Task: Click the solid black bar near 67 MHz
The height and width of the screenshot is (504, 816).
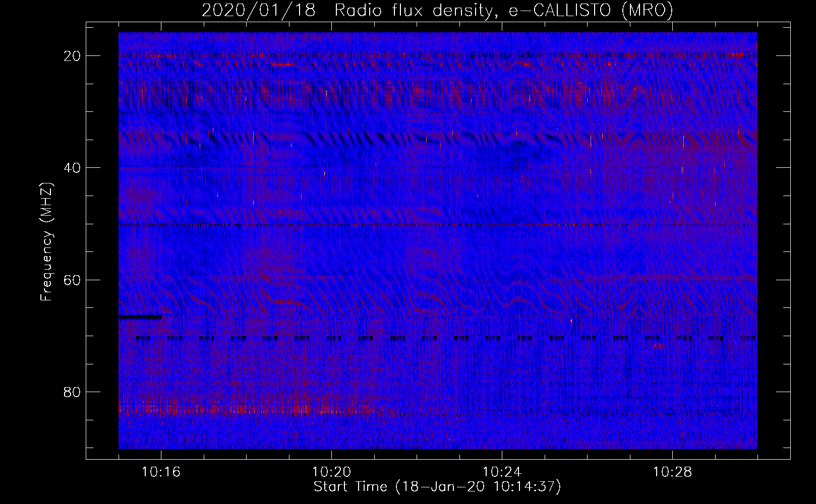Action: (x=140, y=317)
